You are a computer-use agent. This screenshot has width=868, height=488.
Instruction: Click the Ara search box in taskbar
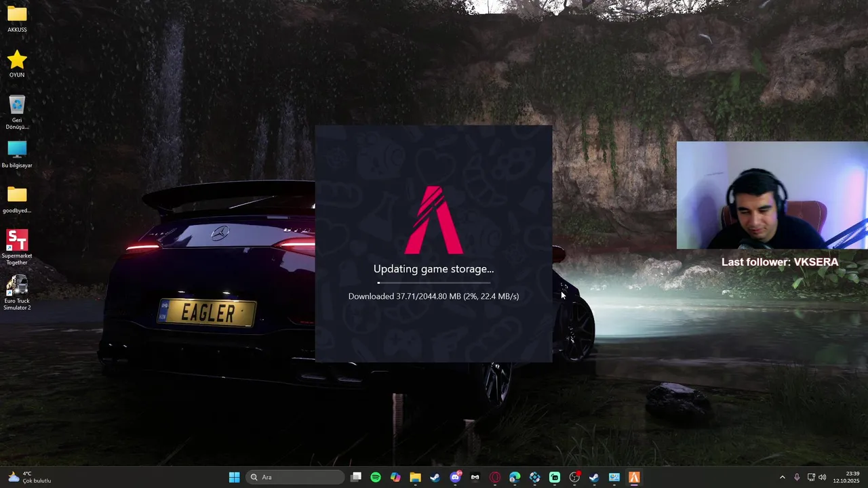(295, 477)
